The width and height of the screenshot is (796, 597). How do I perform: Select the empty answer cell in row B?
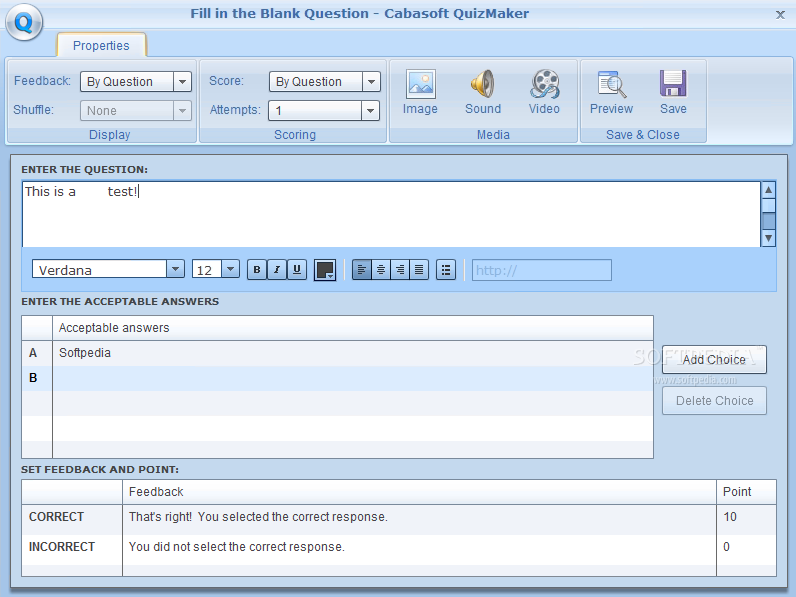(x=353, y=378)
